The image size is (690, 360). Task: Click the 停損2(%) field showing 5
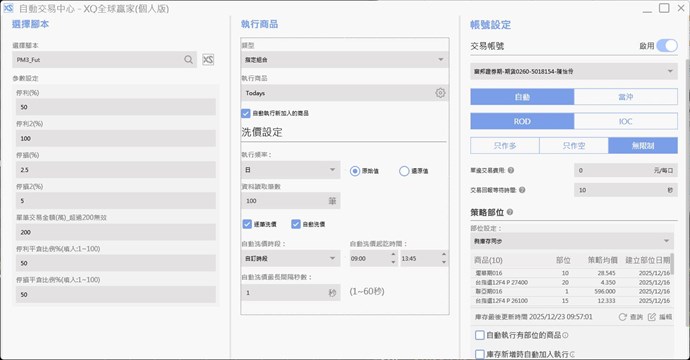116,201
